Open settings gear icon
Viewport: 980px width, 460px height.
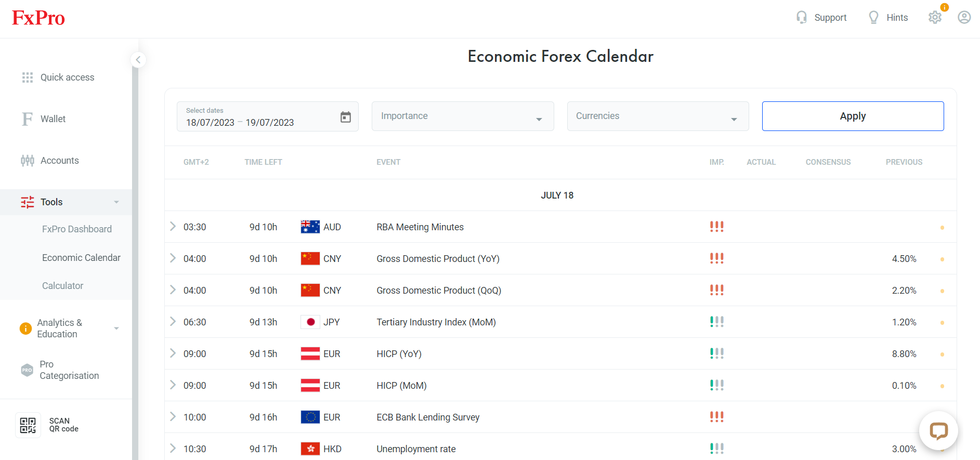(x=935, y=18)
